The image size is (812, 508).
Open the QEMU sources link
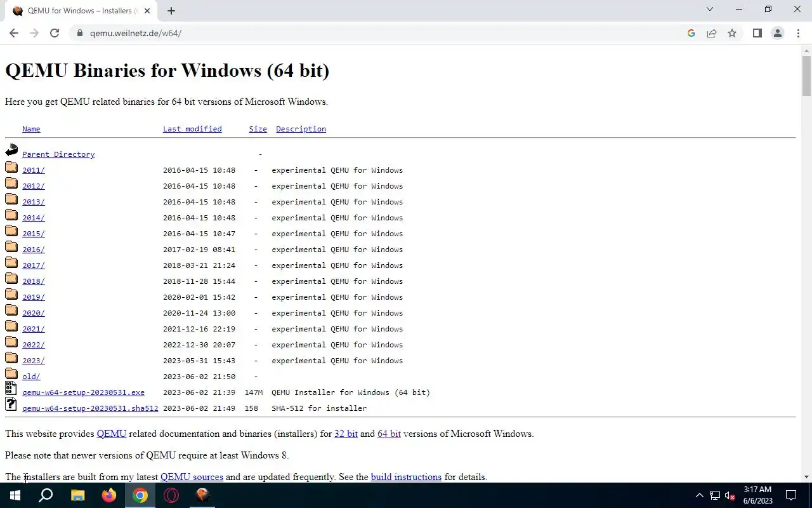pos(192,477)
